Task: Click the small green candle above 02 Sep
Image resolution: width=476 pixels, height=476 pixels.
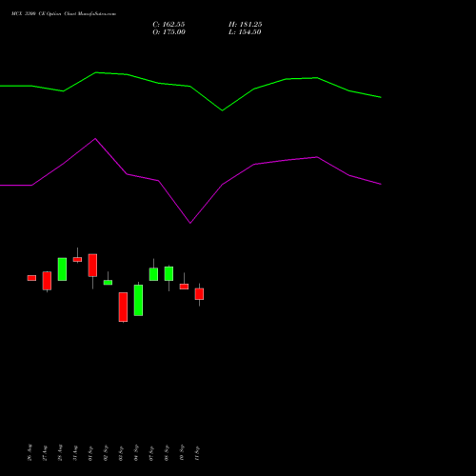Action: [108, 283]
